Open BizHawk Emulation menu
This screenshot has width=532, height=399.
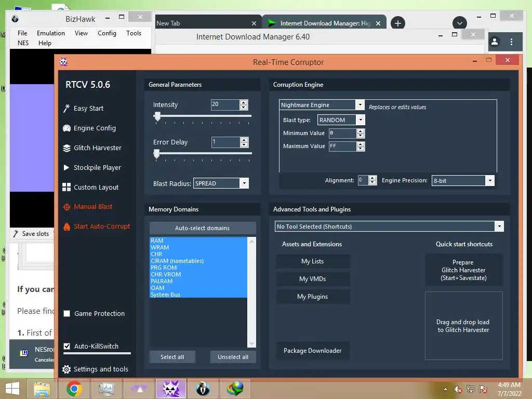pyautogui.click(x=51, y=33)
